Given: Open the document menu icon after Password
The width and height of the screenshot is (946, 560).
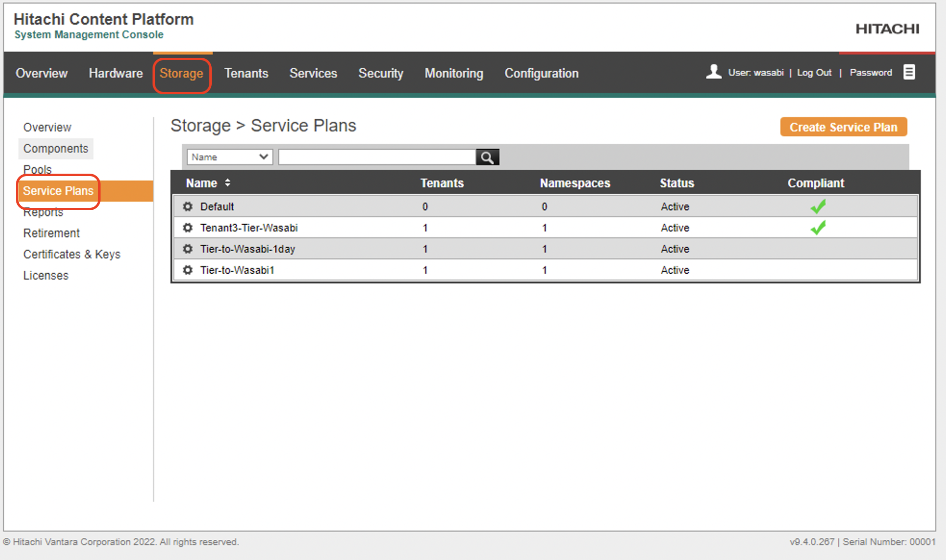Looking at the screenshot, I should tap(909, 72).
